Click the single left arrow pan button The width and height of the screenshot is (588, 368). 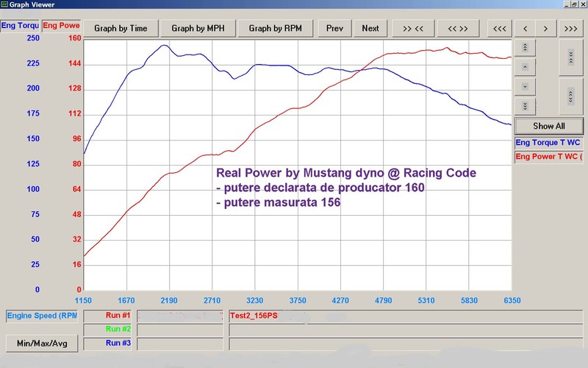point(525,29)
